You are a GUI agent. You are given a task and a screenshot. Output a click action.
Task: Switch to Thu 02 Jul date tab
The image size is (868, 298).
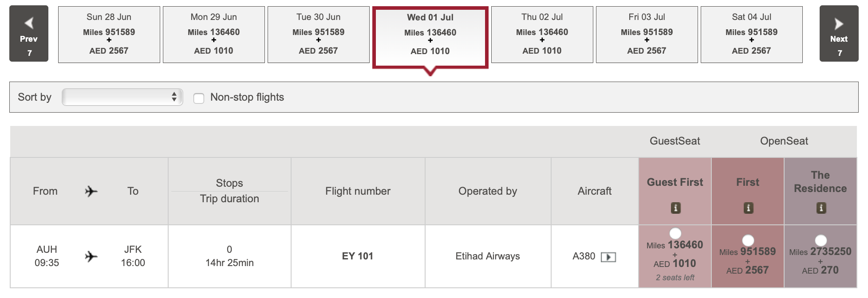pyautogui.click(x=542, y=34)
